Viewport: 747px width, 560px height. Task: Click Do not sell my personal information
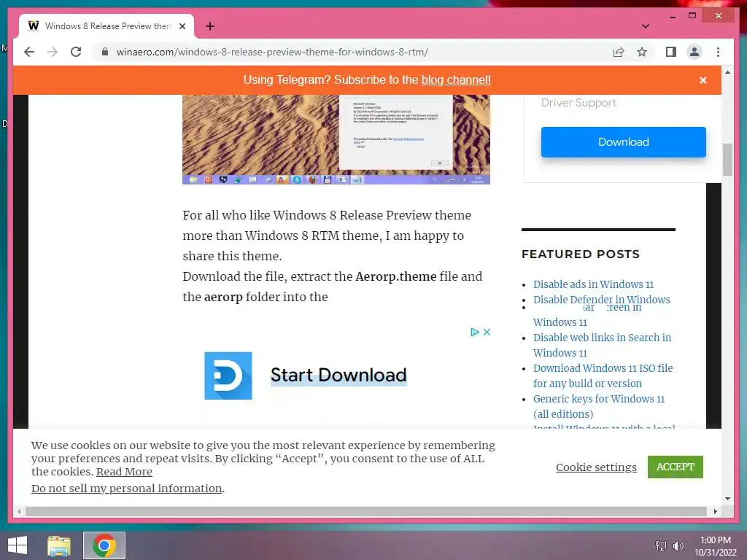tap(127, 488)
